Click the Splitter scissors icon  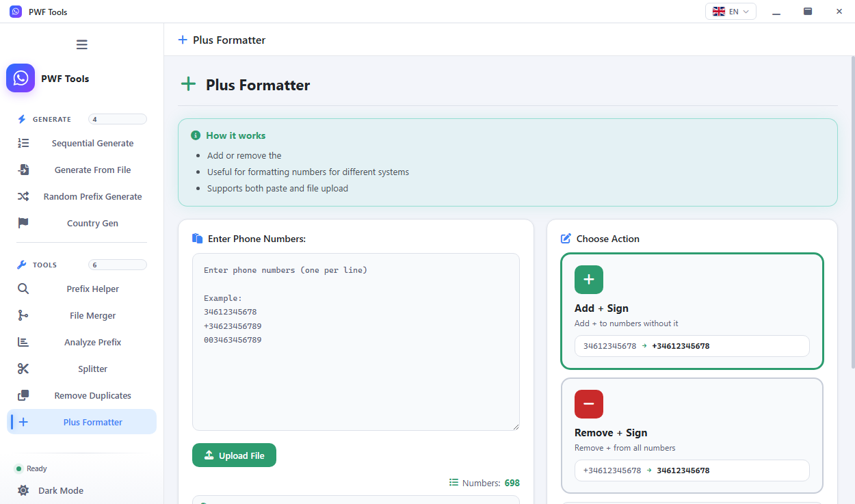tap(23, 369)
